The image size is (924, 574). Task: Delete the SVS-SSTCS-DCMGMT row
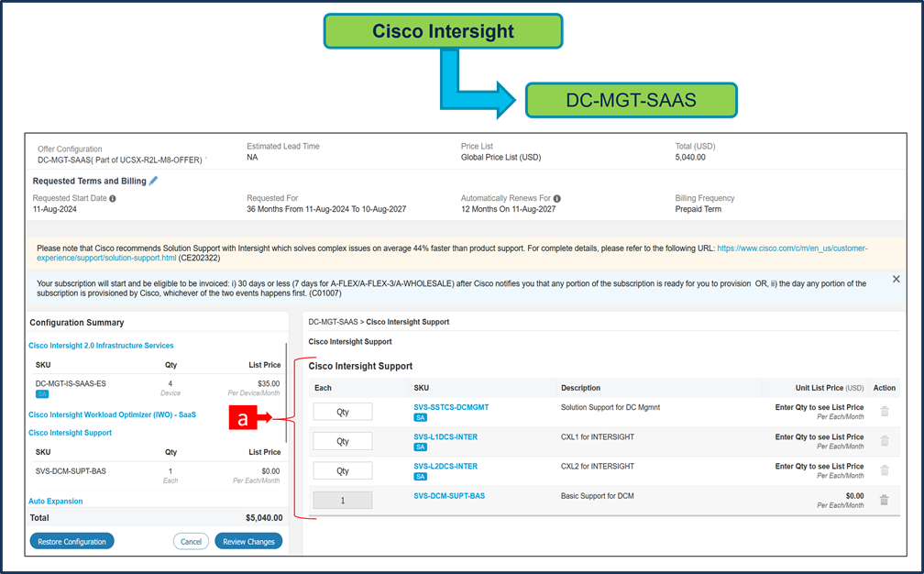[885, 412]
